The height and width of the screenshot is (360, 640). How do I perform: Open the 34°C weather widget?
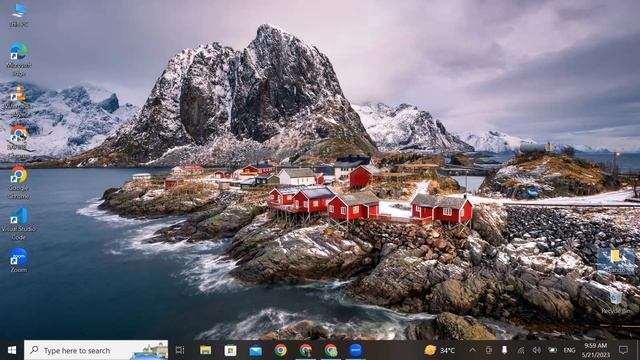coord(440,350)
